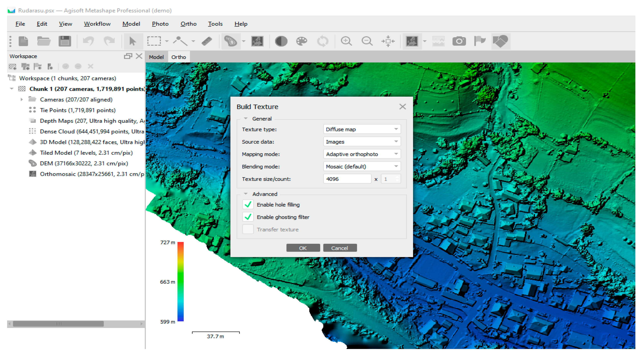Open the color palette icon
The image size is (644, 358).
(x=302, y=41)
